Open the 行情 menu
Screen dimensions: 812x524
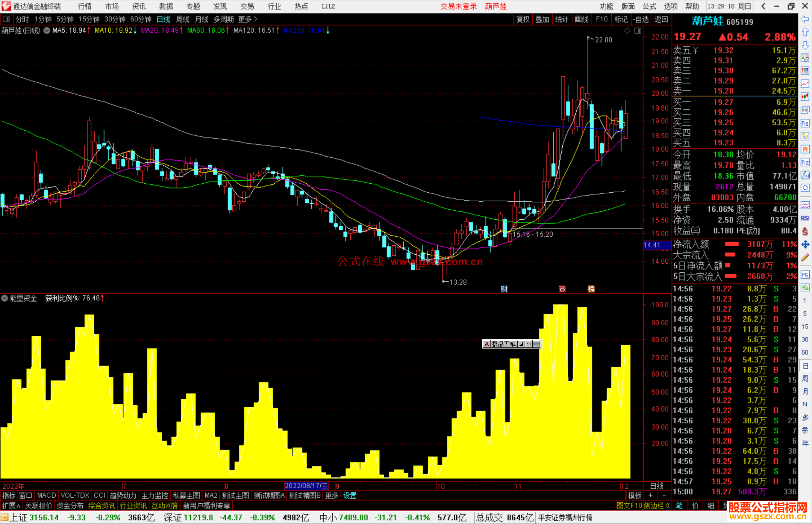(x=85, y=6)
